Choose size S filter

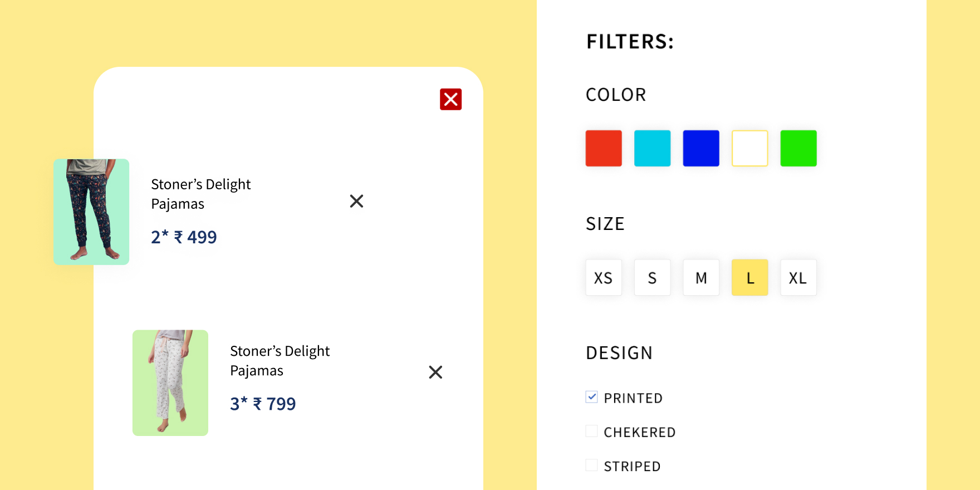652,277
